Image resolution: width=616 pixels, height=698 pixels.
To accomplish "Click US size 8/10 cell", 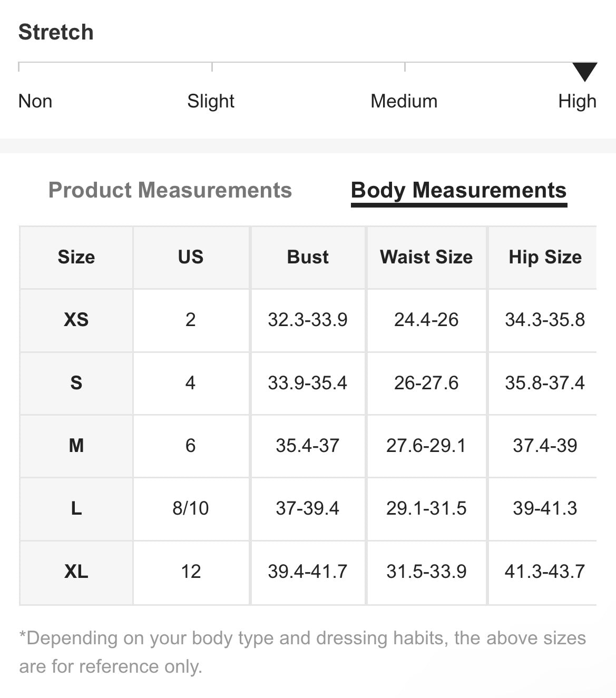I will [x=191, y=508].
